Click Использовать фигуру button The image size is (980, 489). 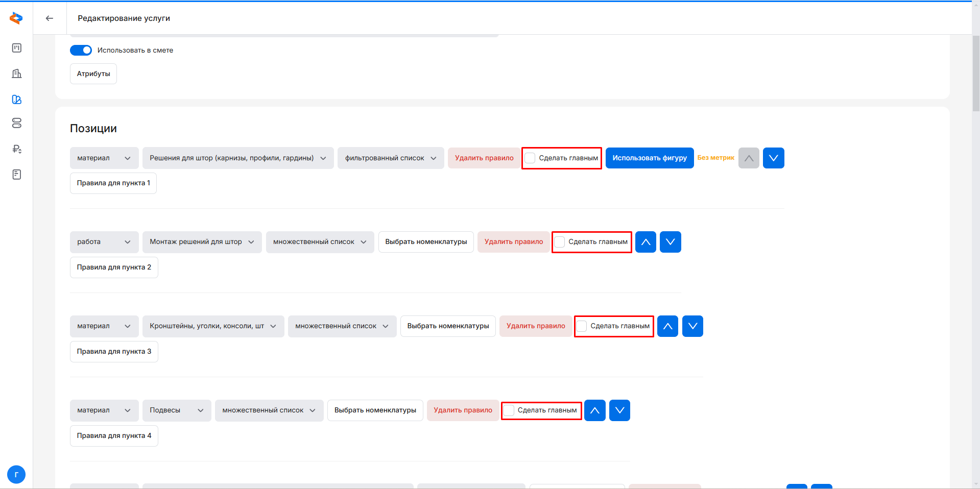649,158
